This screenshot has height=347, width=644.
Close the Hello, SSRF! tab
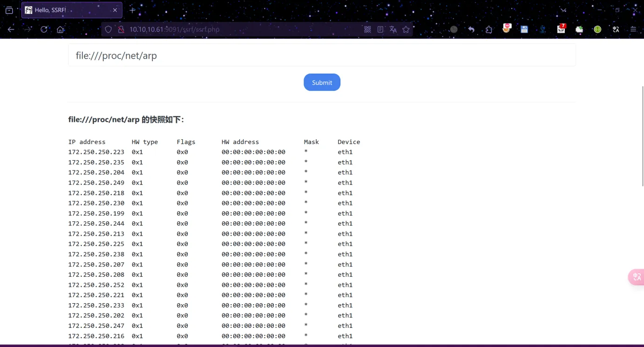click(x=115, y=10)
